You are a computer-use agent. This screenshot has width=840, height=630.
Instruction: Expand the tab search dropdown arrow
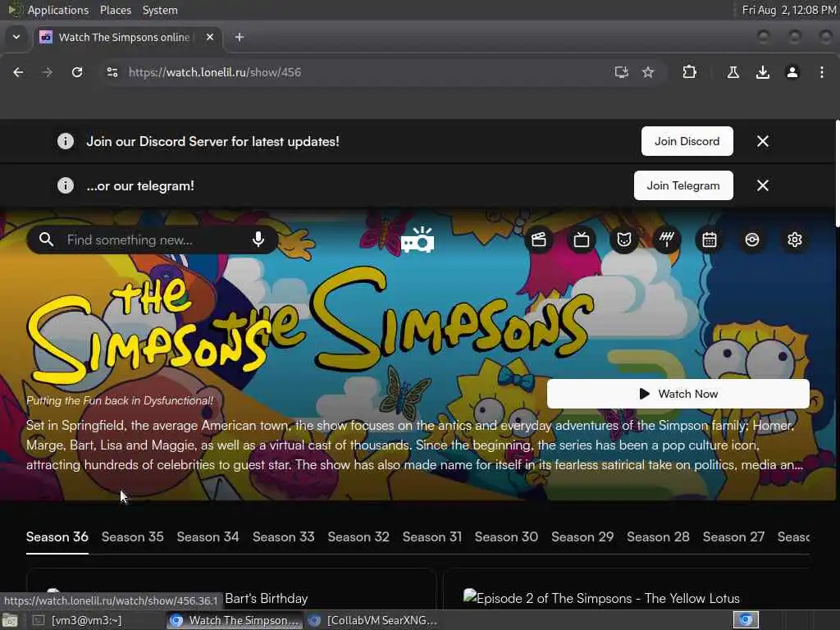click(16, 37)
